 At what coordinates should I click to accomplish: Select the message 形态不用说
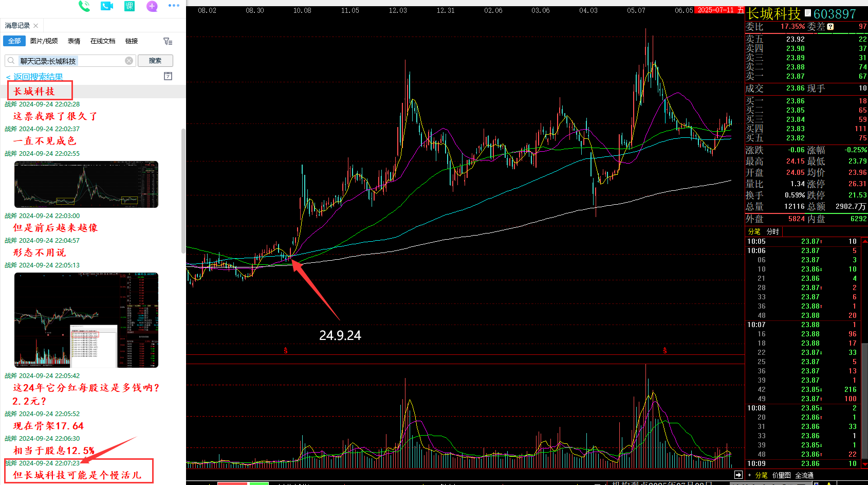click(39, 253)
